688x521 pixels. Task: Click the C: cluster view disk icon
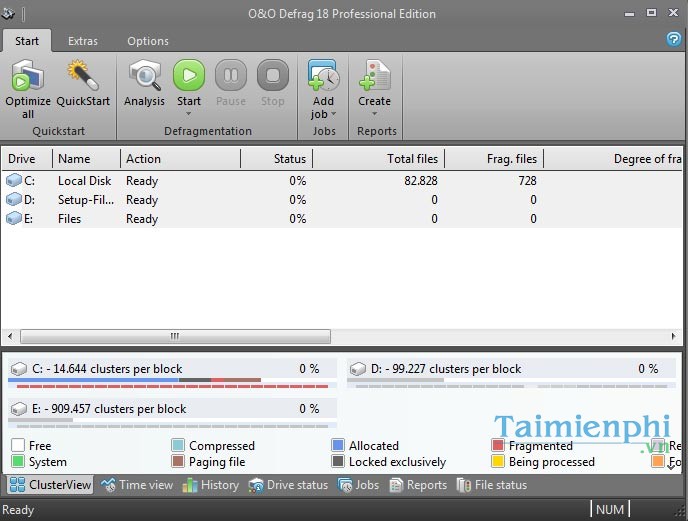[x=18, y=369]
